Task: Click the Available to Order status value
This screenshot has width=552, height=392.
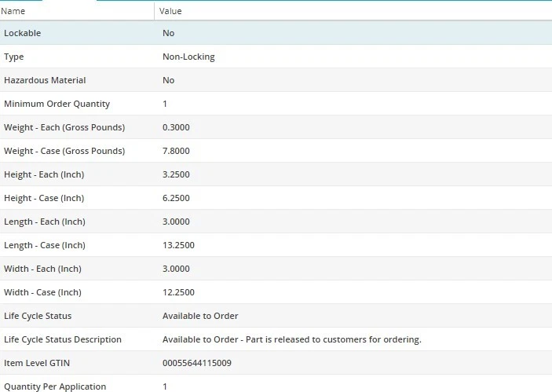Action: pos(200,317)
